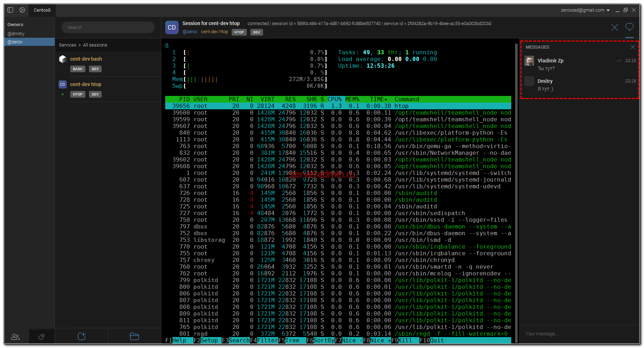Toggle the chat bubble messages icon
The height and width of the screenshot is (348, 644).
click(x=629, y=27)
